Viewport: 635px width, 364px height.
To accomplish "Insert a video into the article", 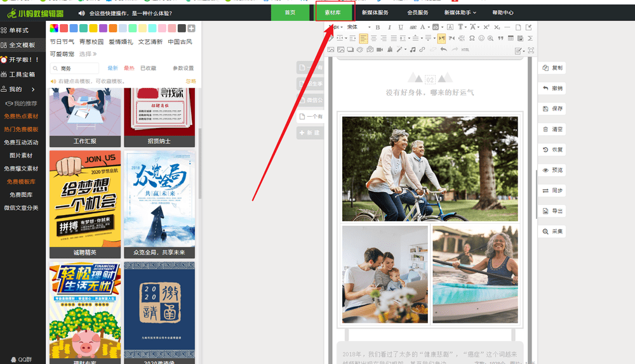I will point(380,49).
